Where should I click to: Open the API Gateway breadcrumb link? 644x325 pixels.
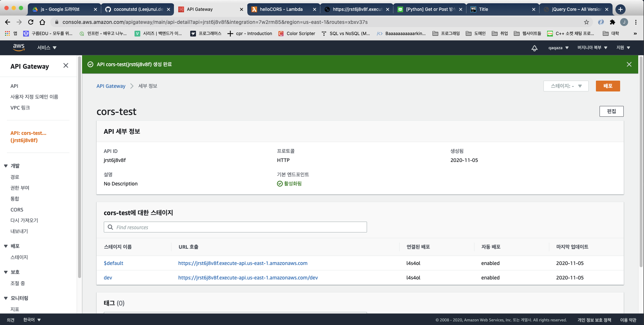111,86
